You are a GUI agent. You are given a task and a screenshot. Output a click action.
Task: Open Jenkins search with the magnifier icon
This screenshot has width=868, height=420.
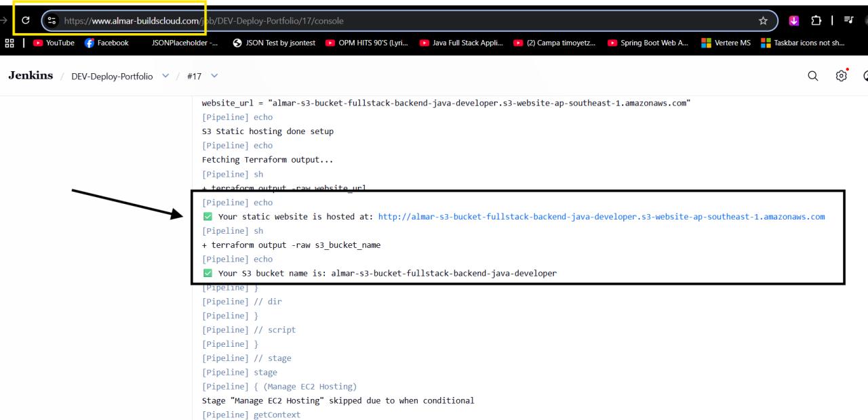[812, 76]
